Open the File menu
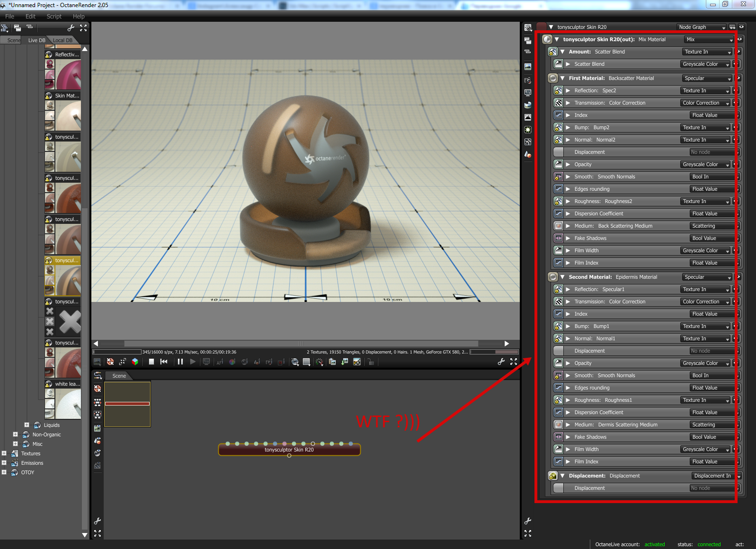 [9, 16]
